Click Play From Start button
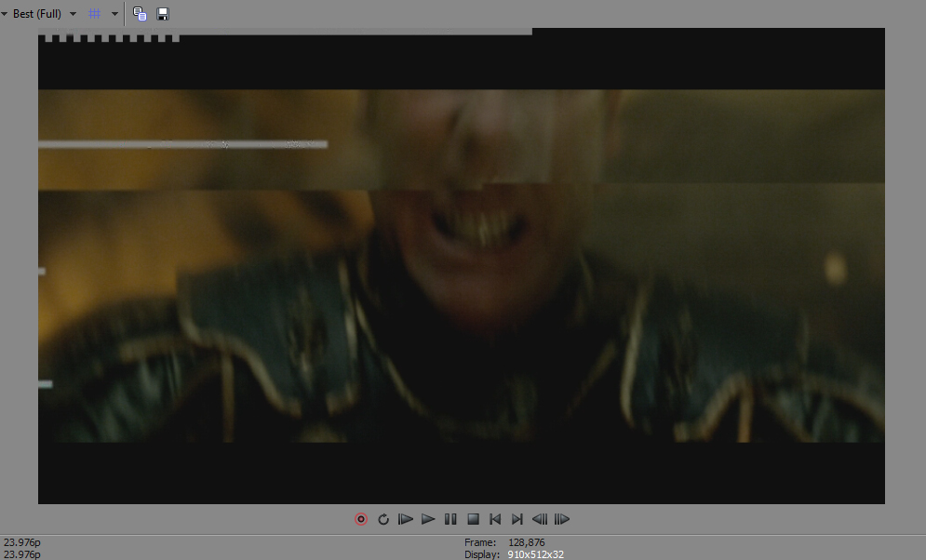 tap(406, 519)
